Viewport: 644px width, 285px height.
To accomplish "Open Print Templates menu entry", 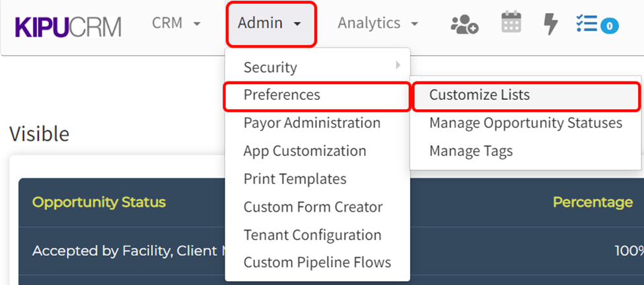I will click(295, 179).
